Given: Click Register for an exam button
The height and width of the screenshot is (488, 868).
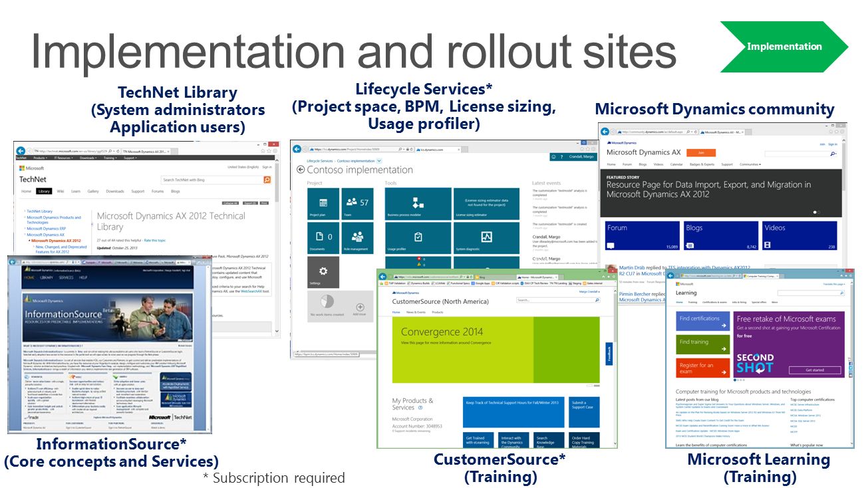Looking at the screenshot, I should coord(703,368).
